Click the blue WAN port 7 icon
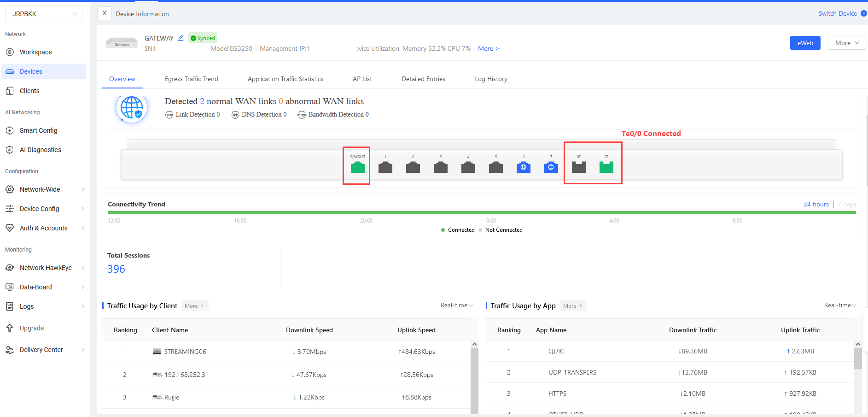The width and height of the screenshot is (868, 417). 551,167
